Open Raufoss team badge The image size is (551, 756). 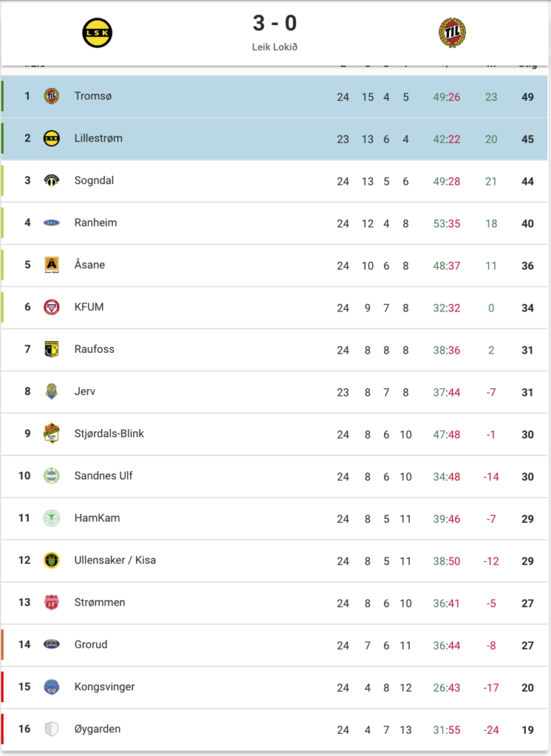52,349
